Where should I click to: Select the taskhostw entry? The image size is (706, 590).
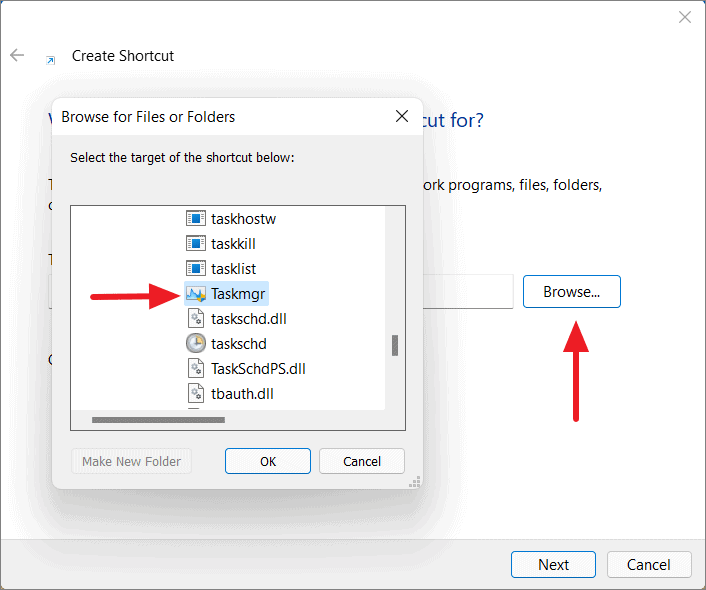coord(231,218)
